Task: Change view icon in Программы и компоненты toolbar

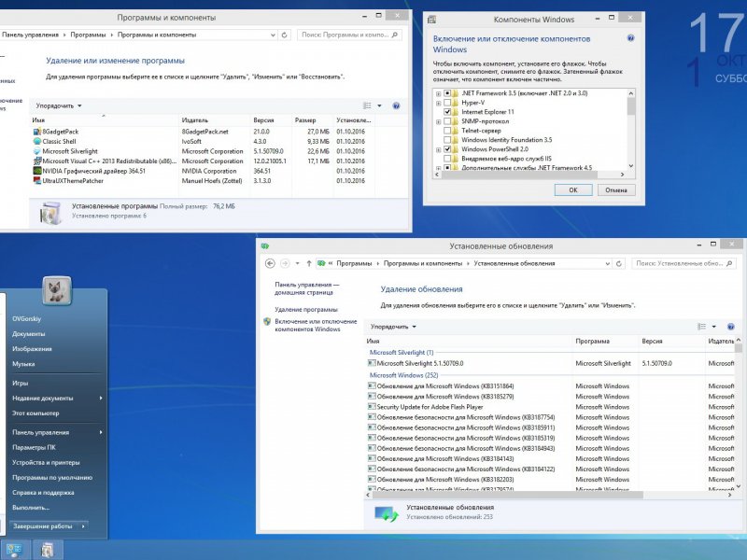Action: coord(367,105)
